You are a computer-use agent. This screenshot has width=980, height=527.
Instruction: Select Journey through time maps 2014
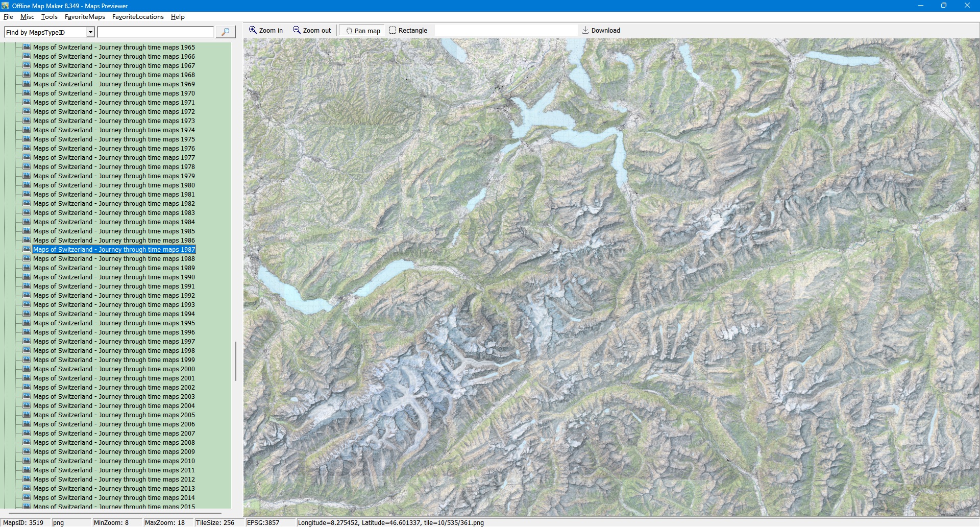(114, 498)
